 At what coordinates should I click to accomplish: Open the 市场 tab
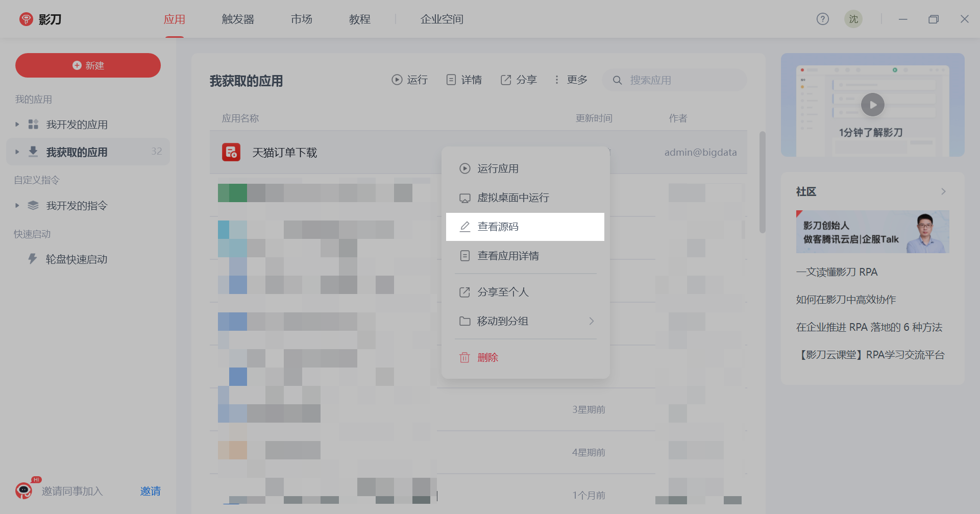click(x=302, y=19)
